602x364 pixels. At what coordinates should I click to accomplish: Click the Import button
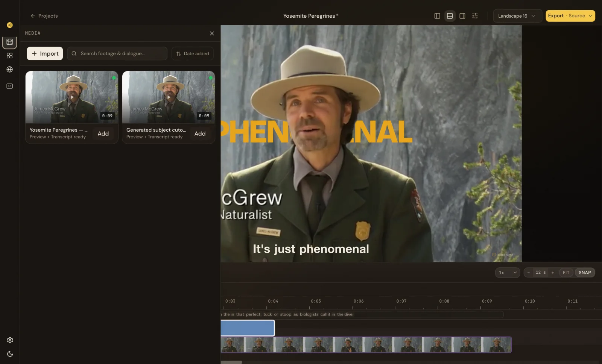click(x=45, y=53)
